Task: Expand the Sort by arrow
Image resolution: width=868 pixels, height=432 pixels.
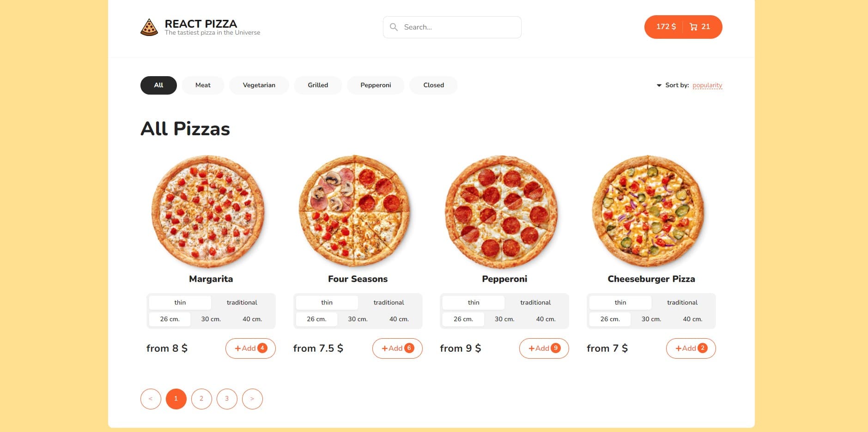Action: (x=659, y=85)
